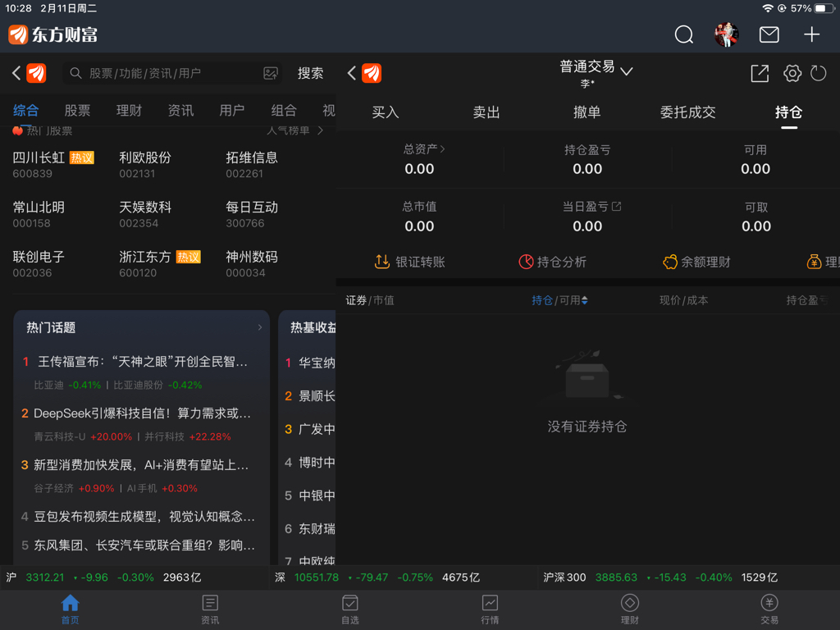Viewport: 840px width, 630px height.
Task: Open hot stock 拓维信息
Action: click(251, 165)
